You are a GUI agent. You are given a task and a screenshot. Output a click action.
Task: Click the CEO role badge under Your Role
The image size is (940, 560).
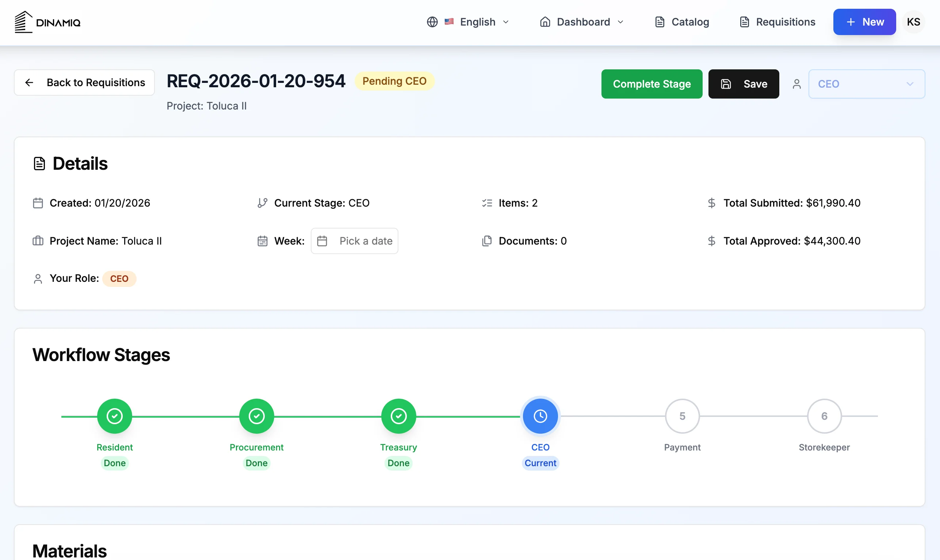(x=119, y=279)
